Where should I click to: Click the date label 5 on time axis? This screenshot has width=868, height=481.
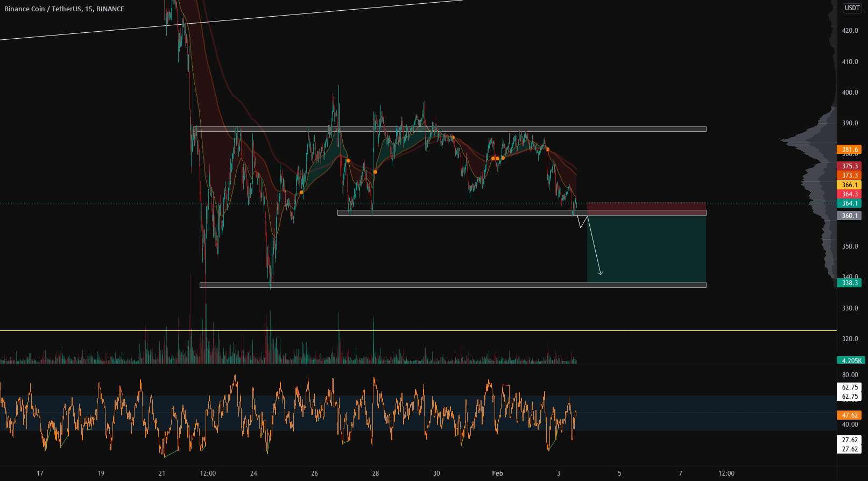619,473
